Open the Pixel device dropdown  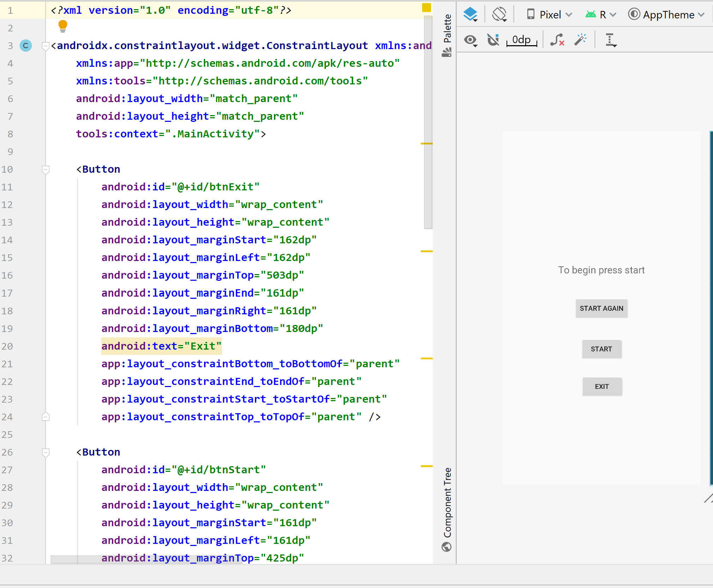tap(549, 14)
